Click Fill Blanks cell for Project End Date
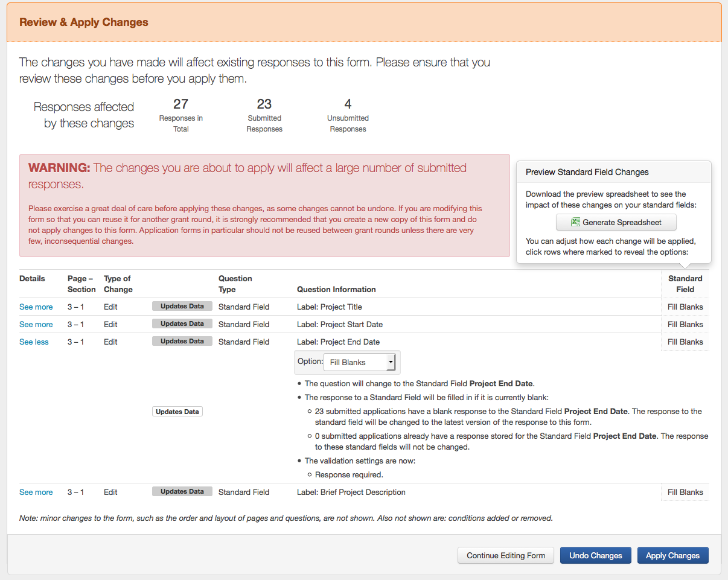 (685, 342)
